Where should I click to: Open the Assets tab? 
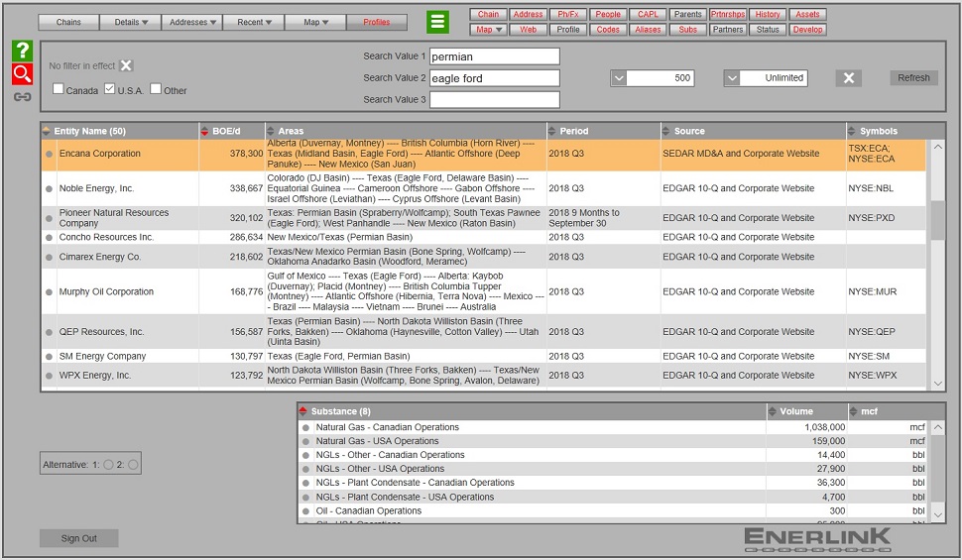tap(807, 14)
